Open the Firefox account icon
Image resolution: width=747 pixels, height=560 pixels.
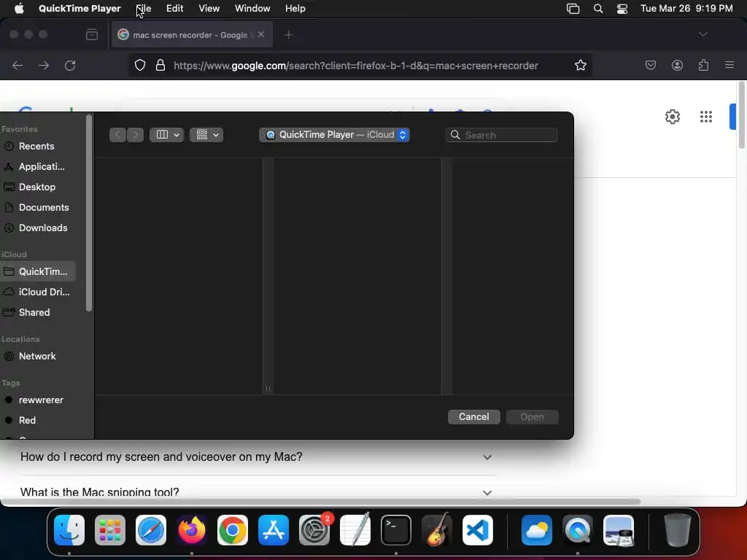pyautogui.click(x=677, y=65)
